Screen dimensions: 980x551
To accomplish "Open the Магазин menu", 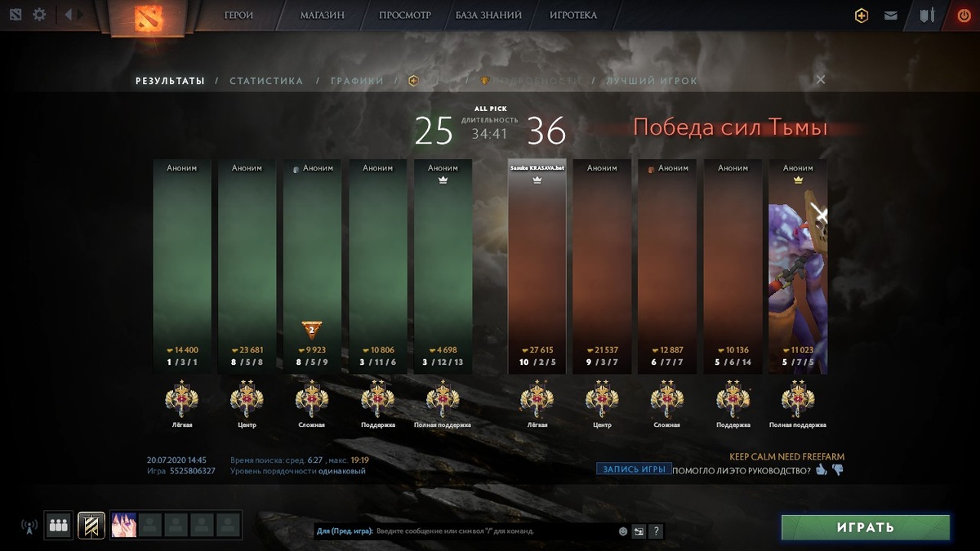I will [x=322, y=15].
